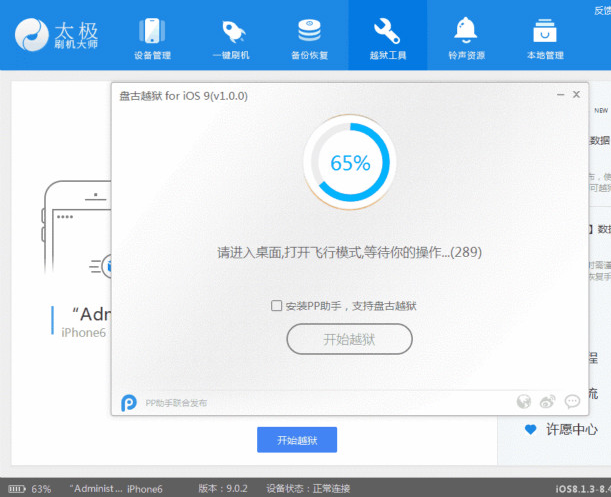Click the iPhone outline illustration

(78, 228)
